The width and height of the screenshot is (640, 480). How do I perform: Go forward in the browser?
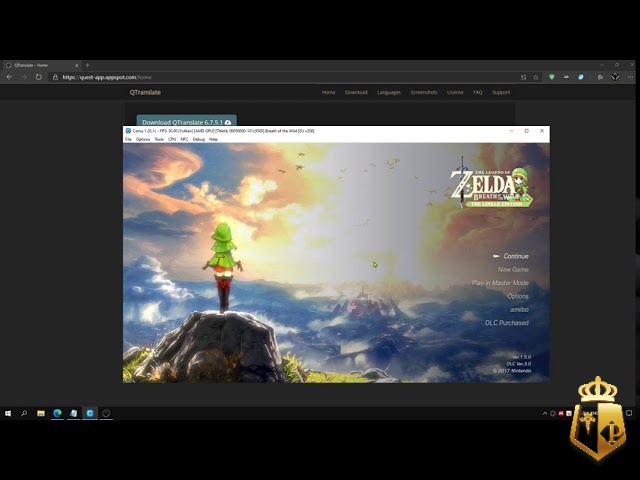(x=24, y=77)
